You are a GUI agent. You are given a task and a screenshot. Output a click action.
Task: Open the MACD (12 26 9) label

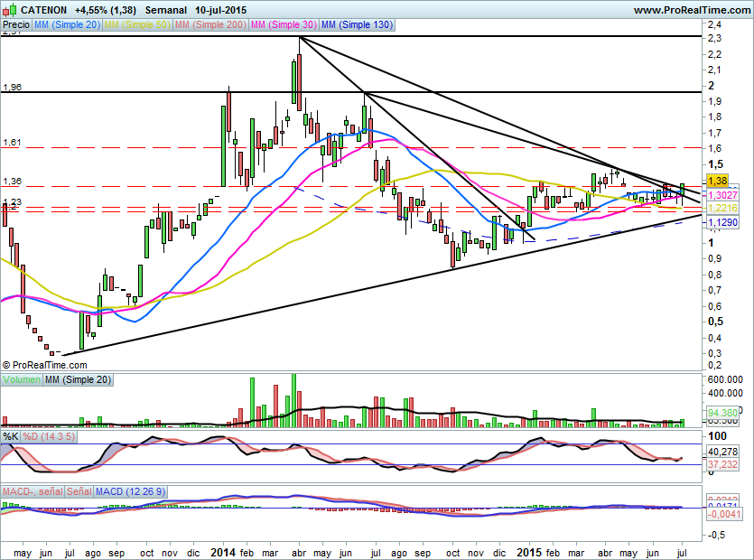pyautogui.click(x=131, y=491)
